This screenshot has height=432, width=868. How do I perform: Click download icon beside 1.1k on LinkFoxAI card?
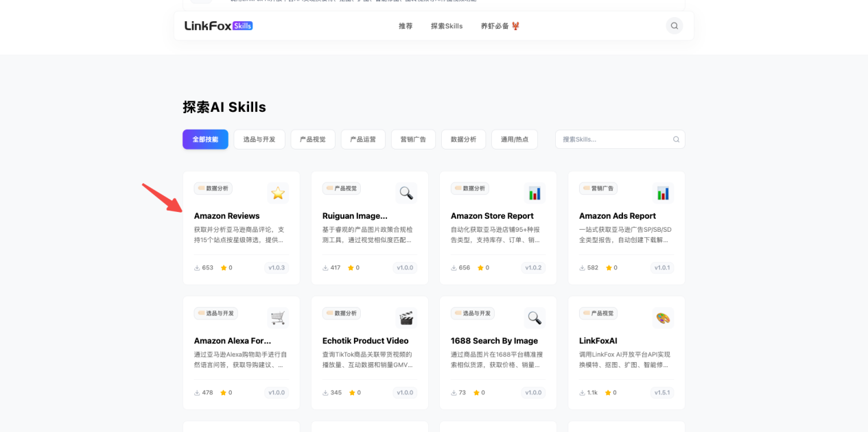point(582,393)
